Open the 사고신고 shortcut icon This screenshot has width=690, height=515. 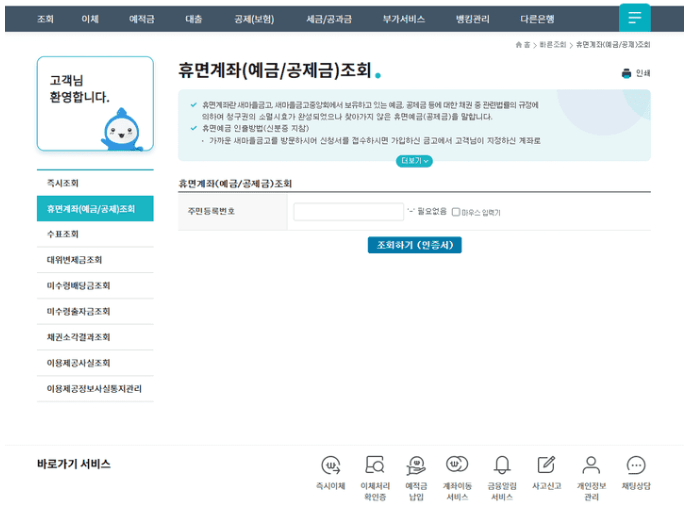point(546,465)
